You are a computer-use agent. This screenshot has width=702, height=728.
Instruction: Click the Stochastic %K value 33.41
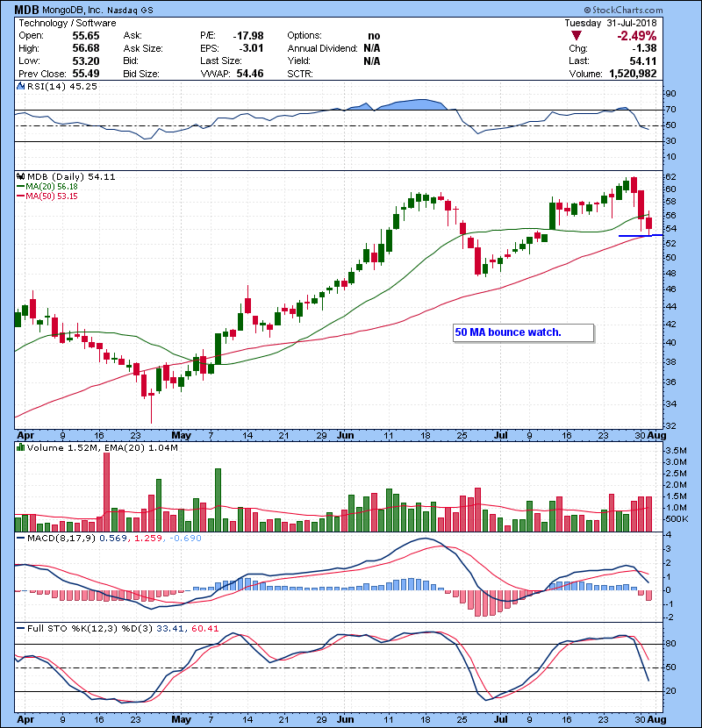tap(170, 629)
